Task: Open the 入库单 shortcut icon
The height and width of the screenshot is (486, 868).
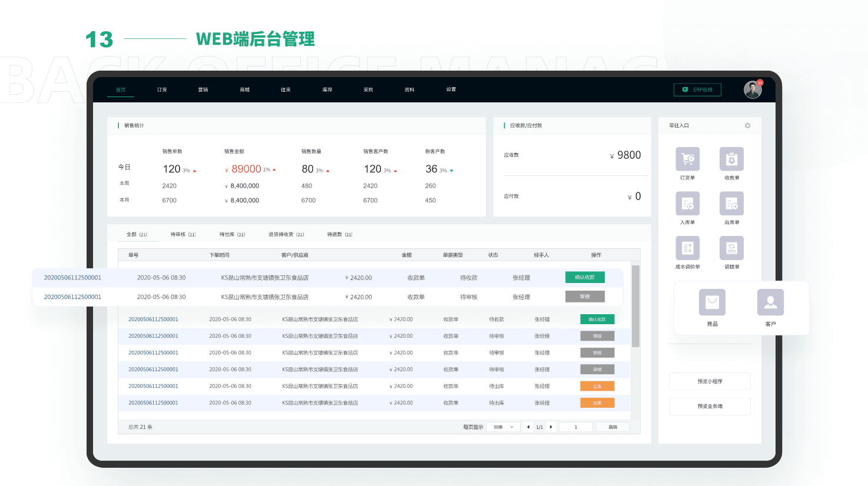Action: click(687, 204)
